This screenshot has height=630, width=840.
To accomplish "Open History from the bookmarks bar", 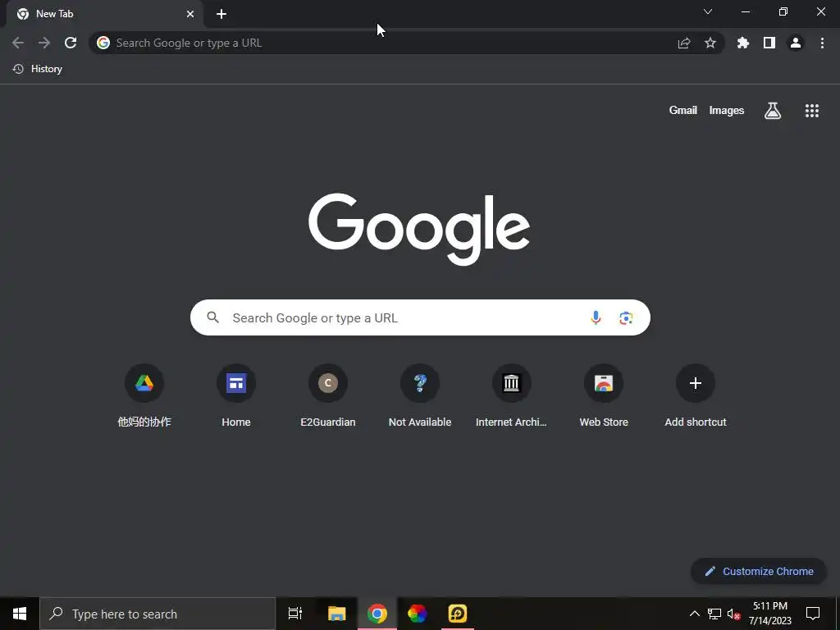I will pyautogui.click(x=38, y=69).
